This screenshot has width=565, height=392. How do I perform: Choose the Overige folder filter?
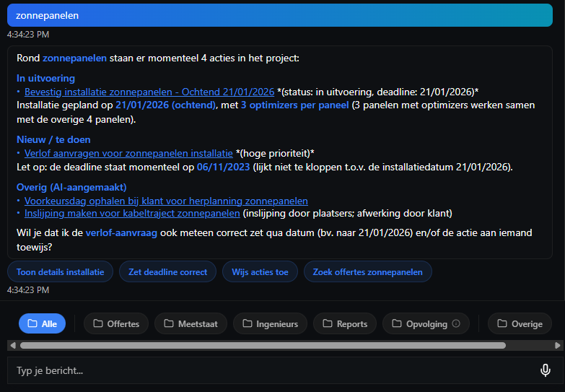520,324
